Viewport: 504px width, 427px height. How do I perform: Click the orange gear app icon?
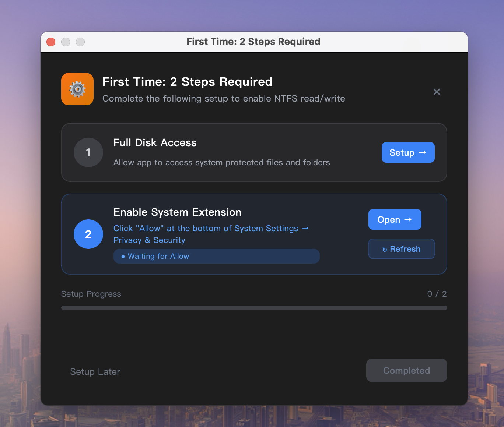[x=77, y=89]
